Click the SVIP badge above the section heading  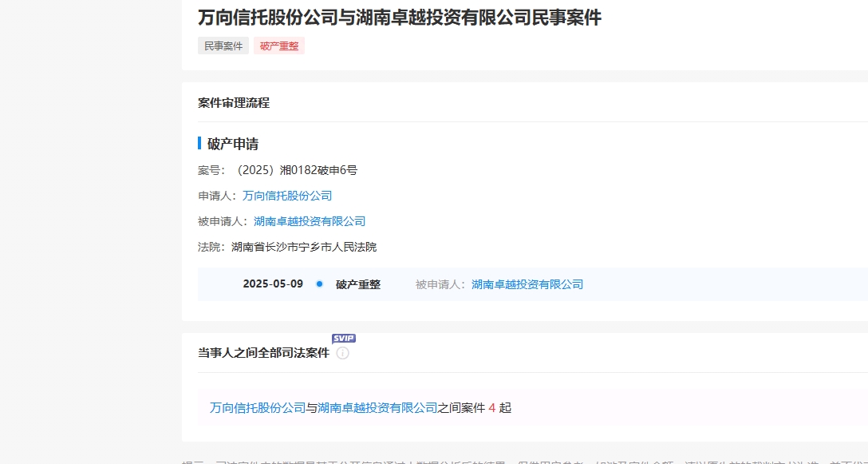tap(344, 338)
